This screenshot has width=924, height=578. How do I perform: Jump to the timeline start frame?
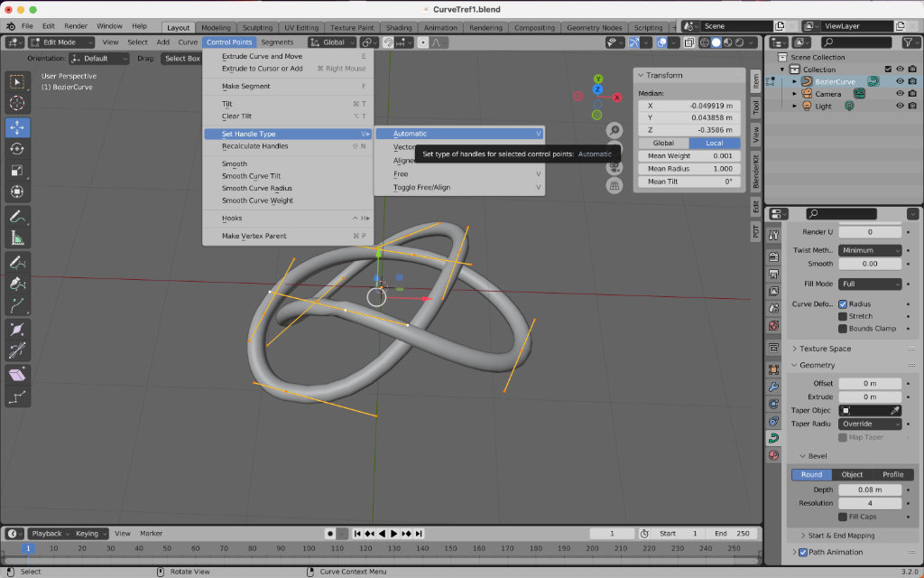point(358,534)
